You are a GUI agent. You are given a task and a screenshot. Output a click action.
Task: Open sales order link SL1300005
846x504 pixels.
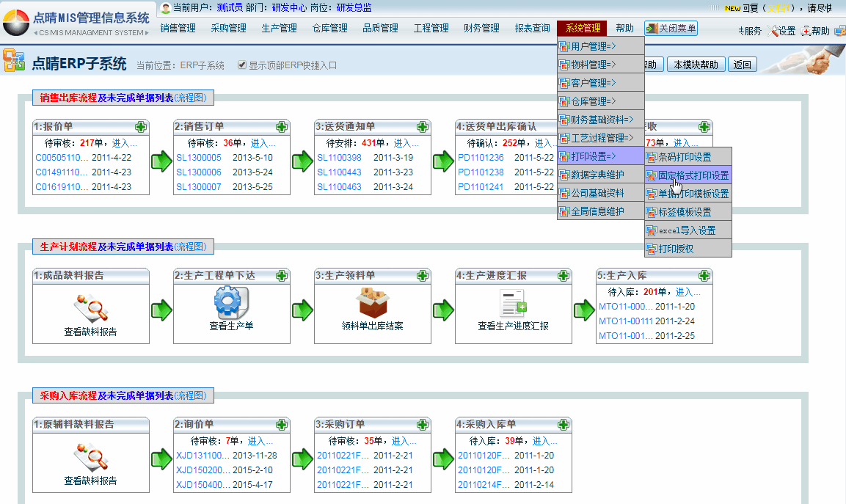click(x=199, y=158)
